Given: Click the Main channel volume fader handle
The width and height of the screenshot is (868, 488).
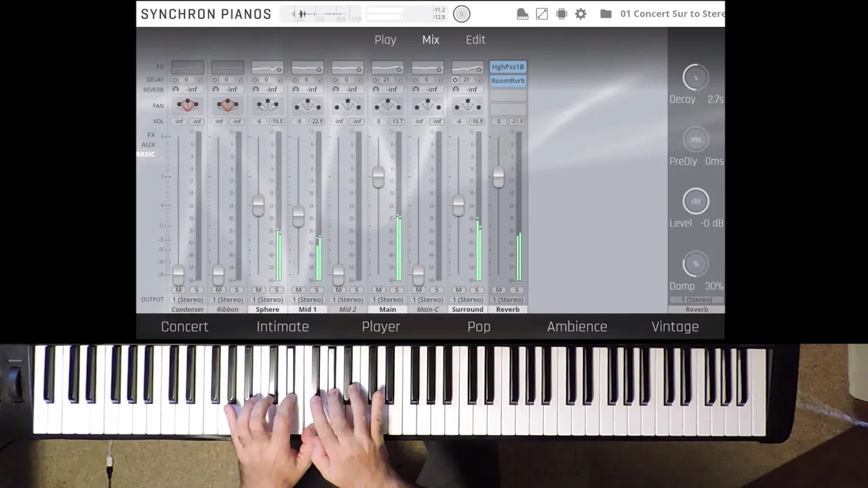Looking at the screenshot, I should click(378, 178).
